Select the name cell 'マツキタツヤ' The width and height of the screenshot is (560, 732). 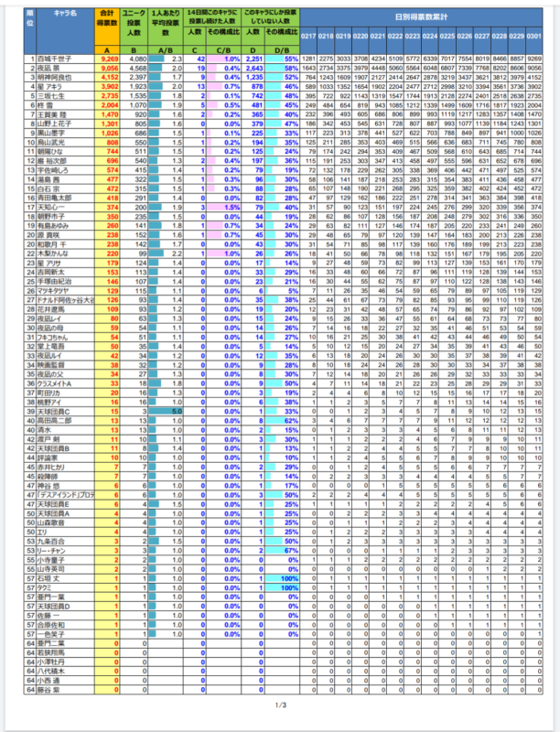pyautogui.click(x=65, y=291)
